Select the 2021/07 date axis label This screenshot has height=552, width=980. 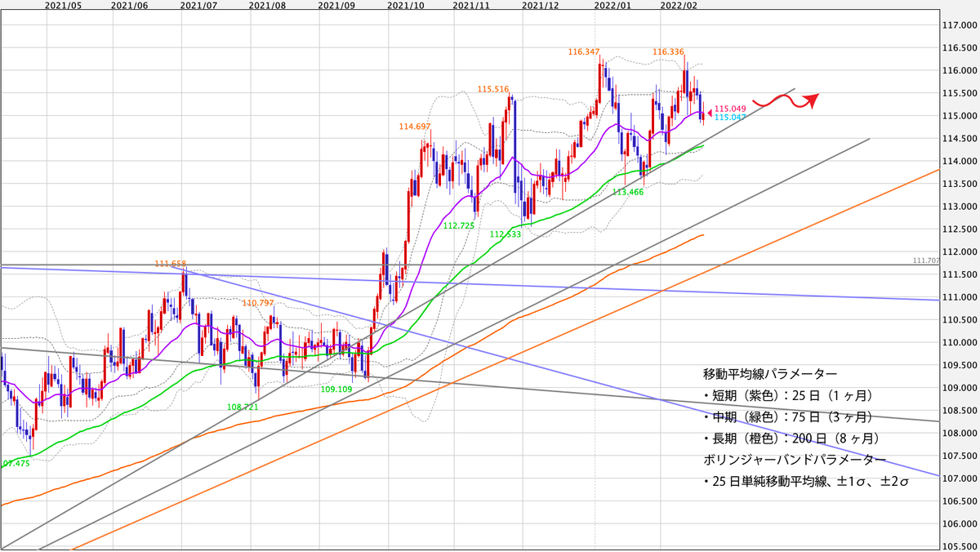point(199,5)
